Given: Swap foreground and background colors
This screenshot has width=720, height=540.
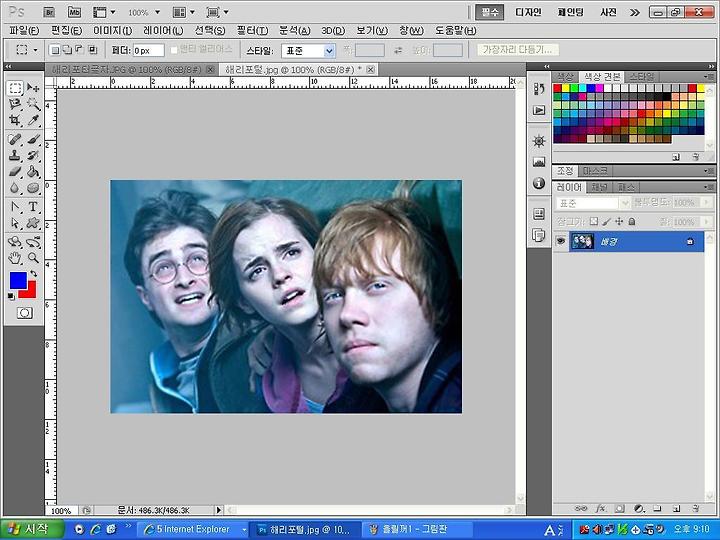Looking at the screenshot, I should pyautogui.click(x=33, y=274).
